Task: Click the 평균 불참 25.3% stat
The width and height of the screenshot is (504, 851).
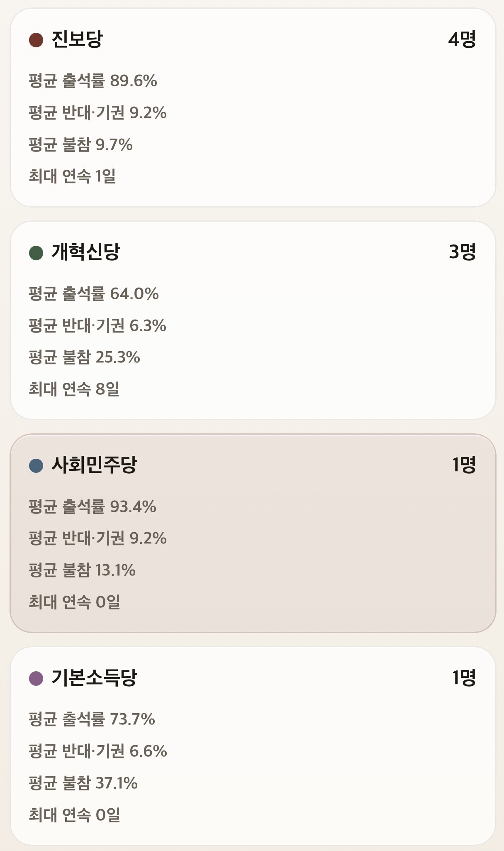Action: click(84, 357)
